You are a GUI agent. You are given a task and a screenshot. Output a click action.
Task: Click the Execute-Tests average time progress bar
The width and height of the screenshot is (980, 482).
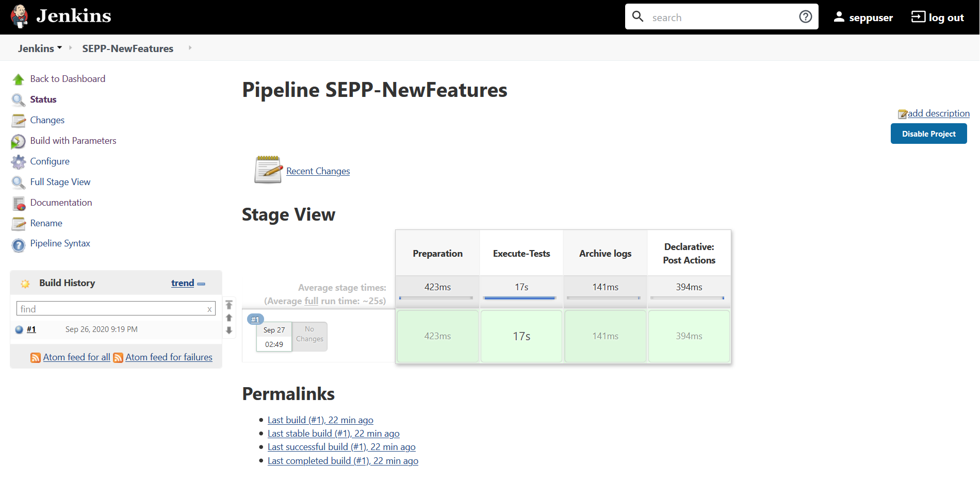[x=520, y=298]
